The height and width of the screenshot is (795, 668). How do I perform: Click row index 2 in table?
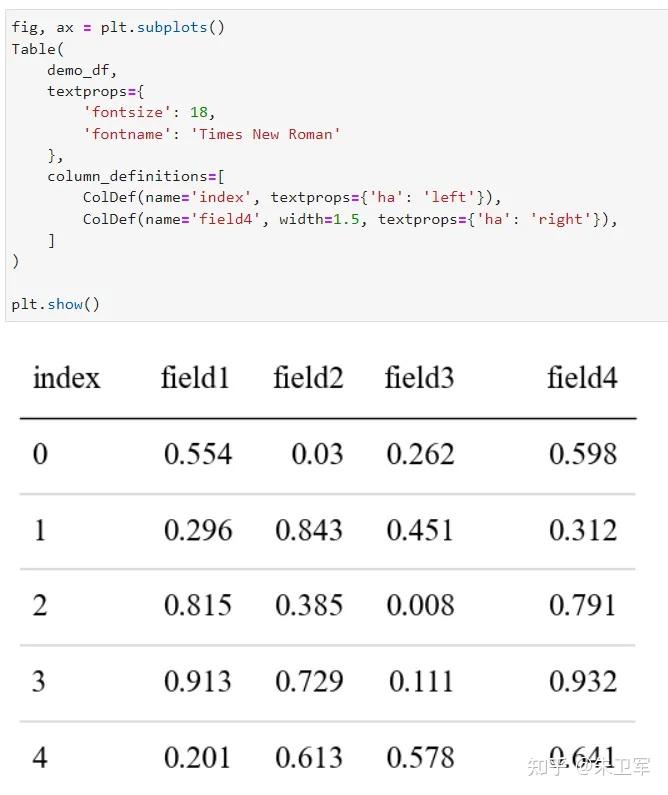click(x=40, y=605)
